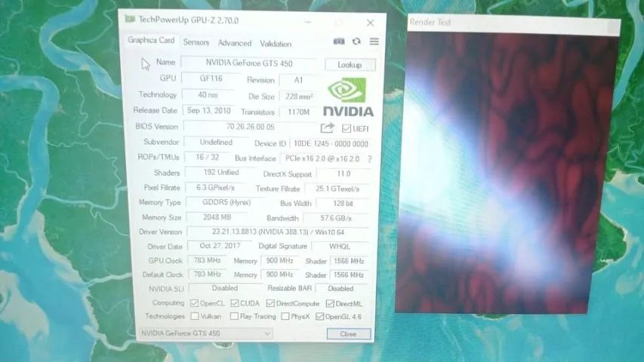Toggle the PhysX checkbox

tap(285, 317)
